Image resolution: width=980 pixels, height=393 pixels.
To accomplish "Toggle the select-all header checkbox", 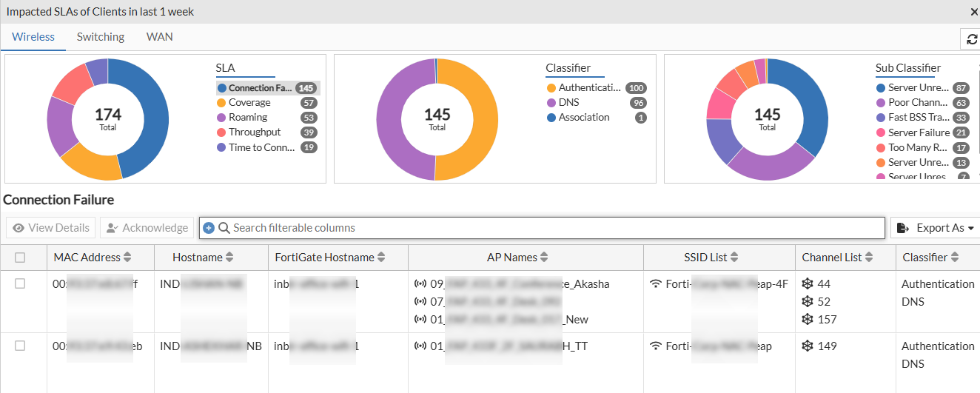I will pos(20,258).
